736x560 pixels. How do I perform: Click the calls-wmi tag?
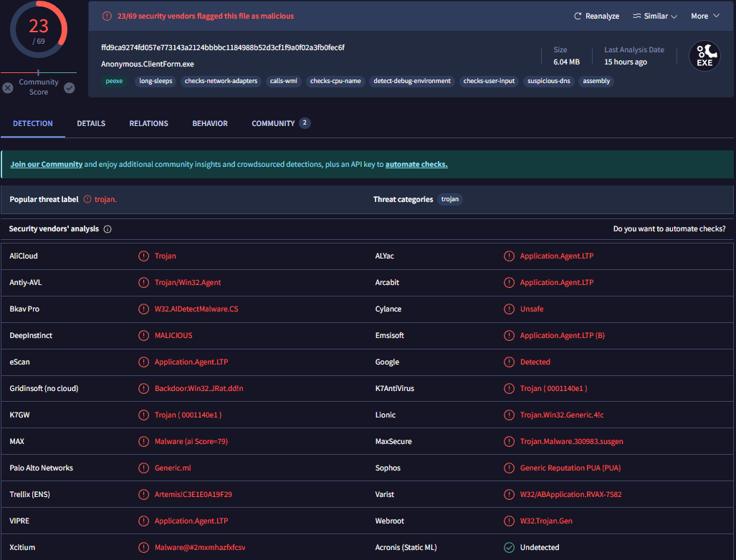click(x=284, y=81)
